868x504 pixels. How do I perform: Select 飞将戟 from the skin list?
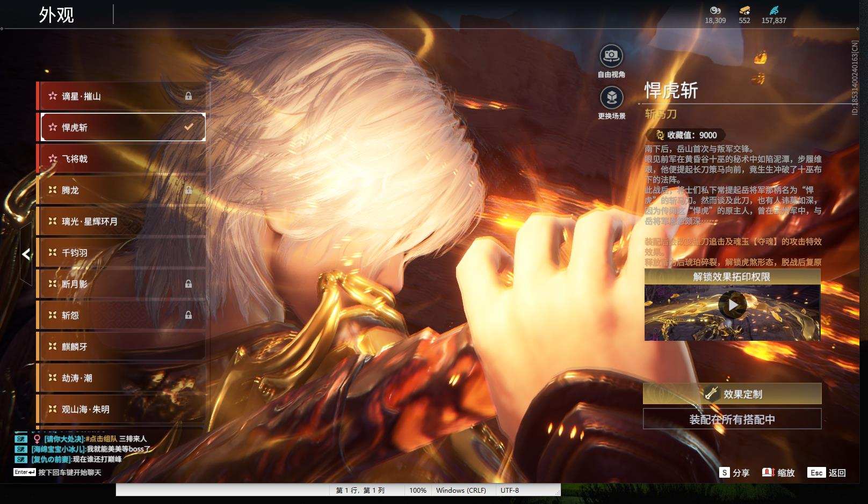[x=121, y=159]
